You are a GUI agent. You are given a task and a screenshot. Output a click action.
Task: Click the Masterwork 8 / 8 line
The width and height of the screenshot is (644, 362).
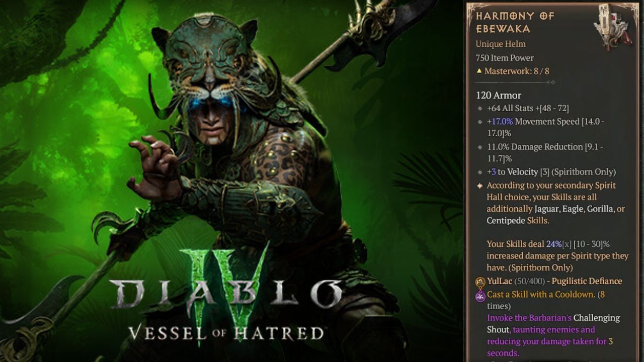(x=513, y=71)
